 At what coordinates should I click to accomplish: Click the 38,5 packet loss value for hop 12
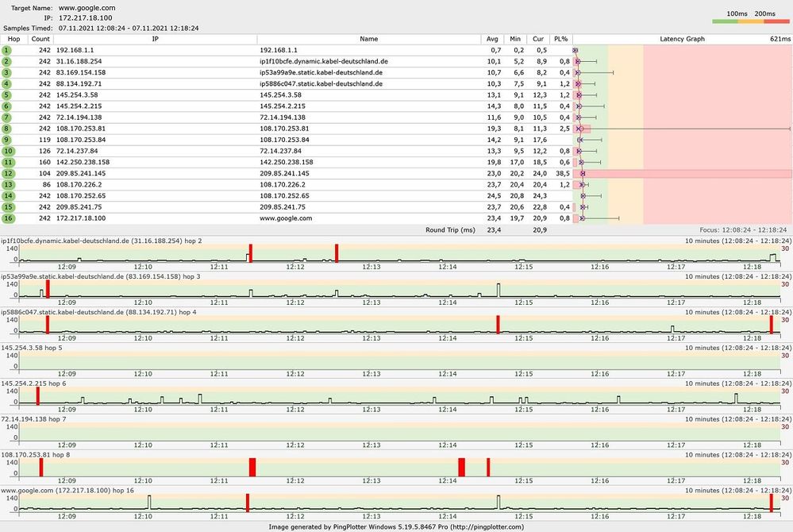tap(562, 173)
